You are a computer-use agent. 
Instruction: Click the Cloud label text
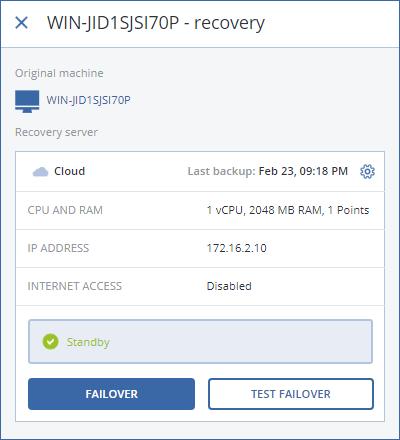coord(70,171)
